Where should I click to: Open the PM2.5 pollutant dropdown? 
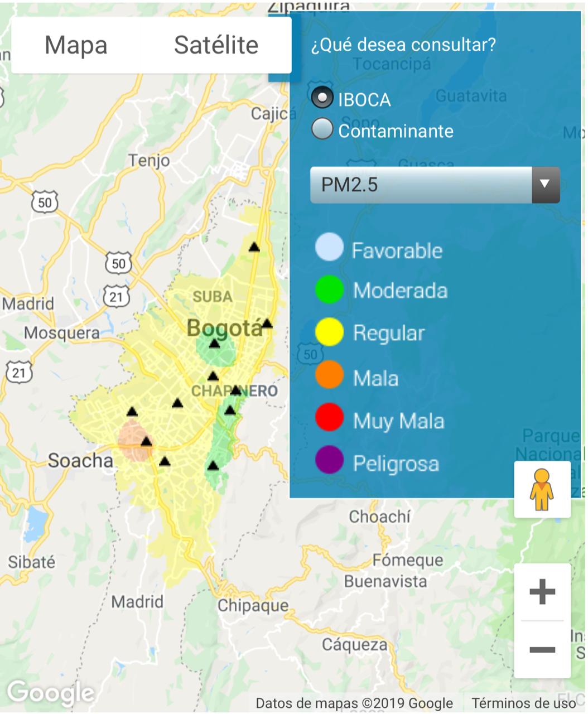(422, 185)
